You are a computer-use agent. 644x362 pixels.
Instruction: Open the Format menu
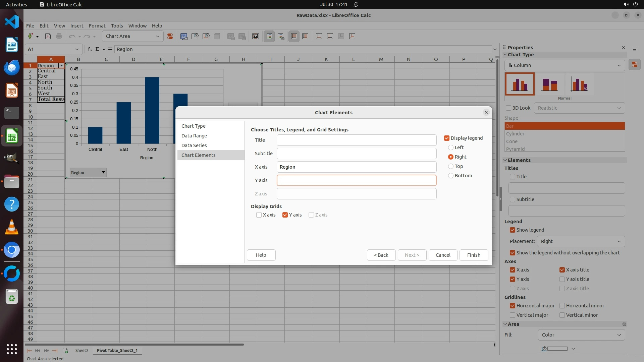point(97,26)
